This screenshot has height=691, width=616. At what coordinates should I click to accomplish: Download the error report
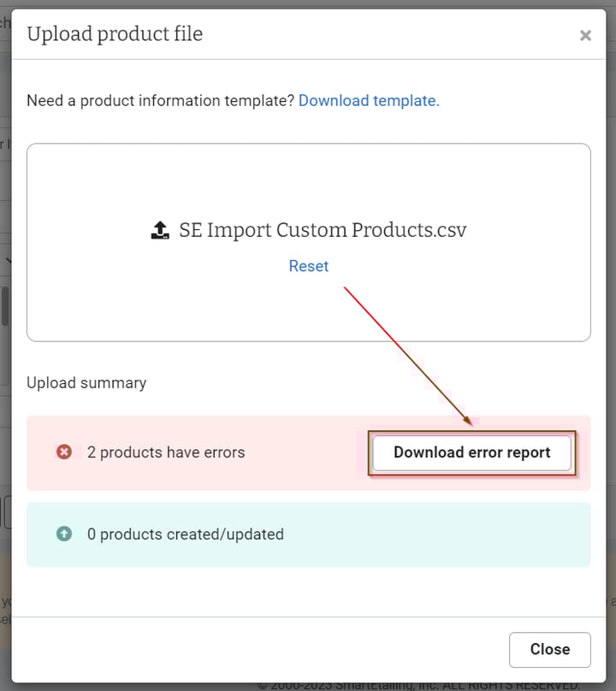coord(471,452)
